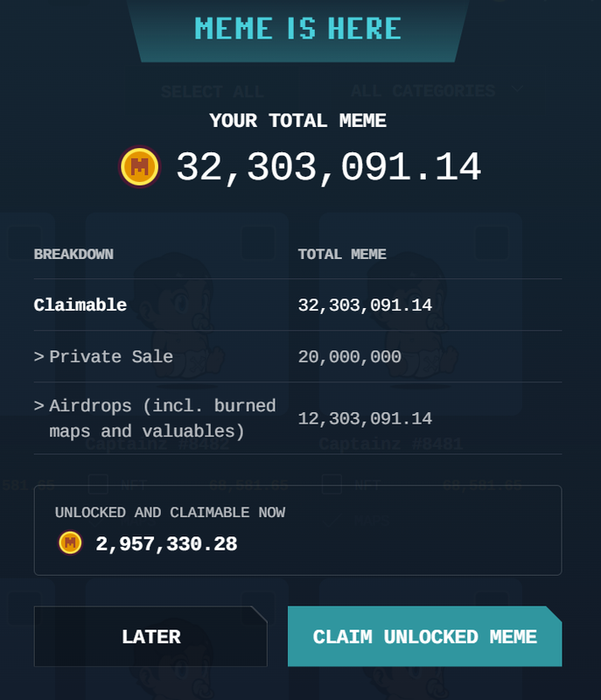The width and height of the screenshot is (601, 700).
Task: Open the All Categories dropdown
Action: click(x=436, y=90)
